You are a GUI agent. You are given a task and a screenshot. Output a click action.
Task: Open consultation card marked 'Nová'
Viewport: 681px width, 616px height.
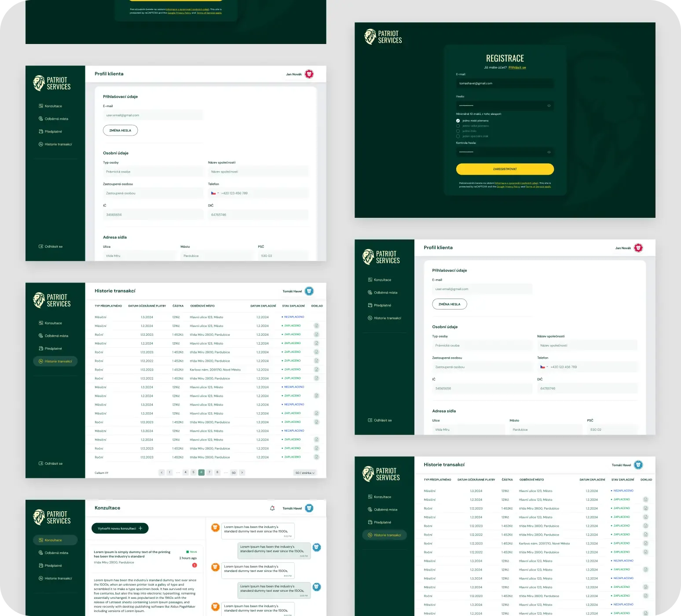[x=145, y=557]
